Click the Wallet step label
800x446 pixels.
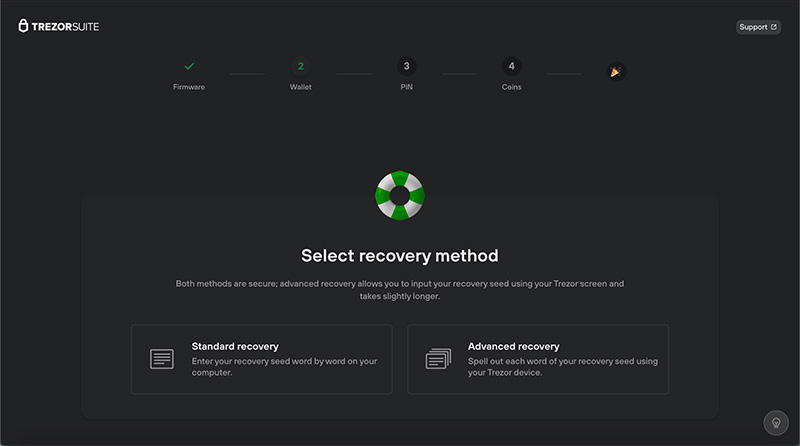[301, 87]
